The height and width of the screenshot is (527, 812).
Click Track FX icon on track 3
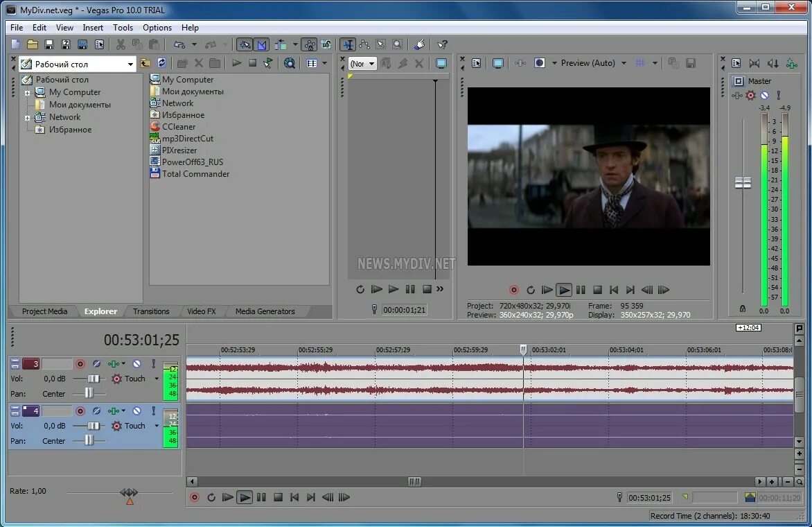pyautogui.click(x=114, y=364)
